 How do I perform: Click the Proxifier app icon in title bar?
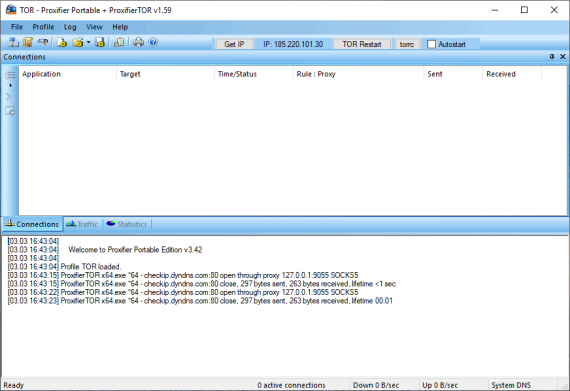point(11,10)
